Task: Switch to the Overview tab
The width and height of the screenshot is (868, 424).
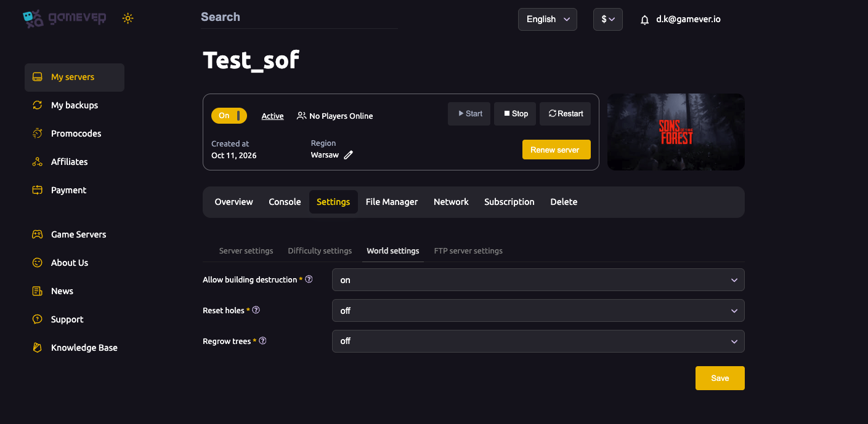Action: coord(234,202)
